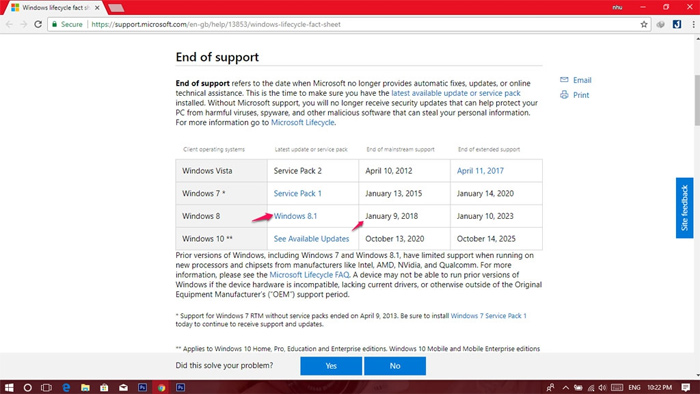This screenshot has width=700, height=394.
Task: Click the 'April 10, 2012' cell
Action: (x=404, y=170)
